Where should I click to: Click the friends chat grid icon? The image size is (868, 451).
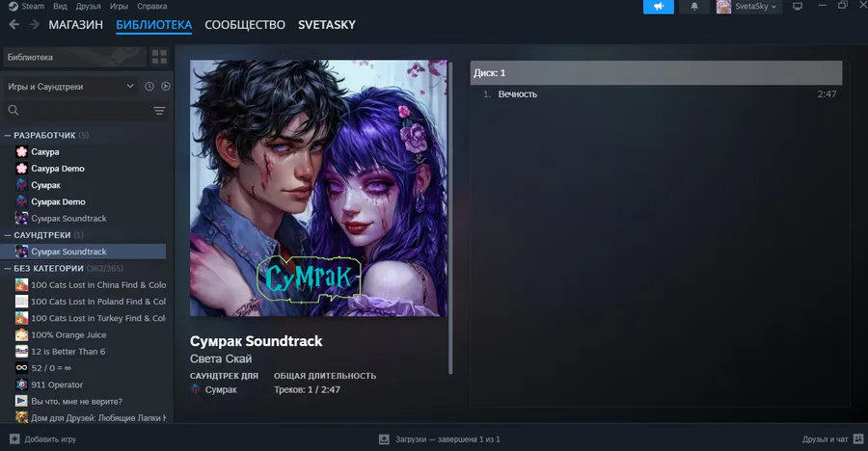click(x=858, y=438)
